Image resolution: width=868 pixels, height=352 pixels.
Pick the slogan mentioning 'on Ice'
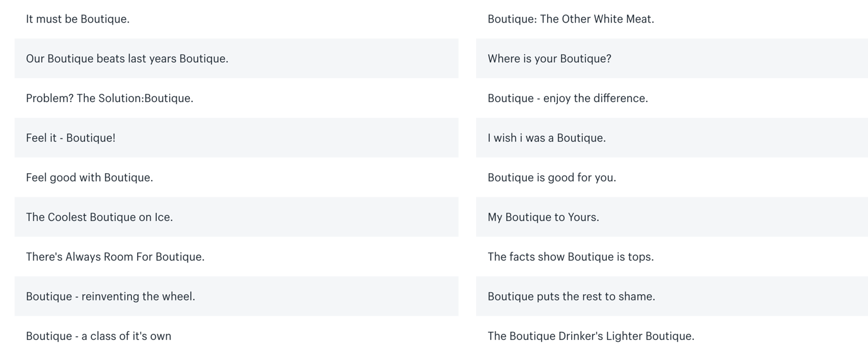tap(99, 217)
